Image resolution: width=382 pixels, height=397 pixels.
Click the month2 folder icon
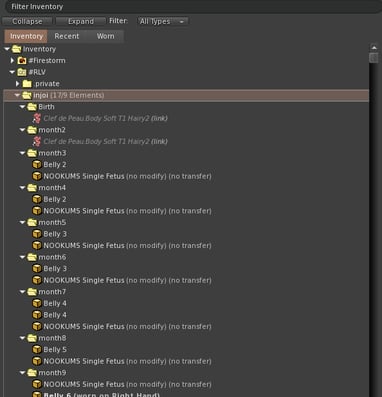pos(32,130)
